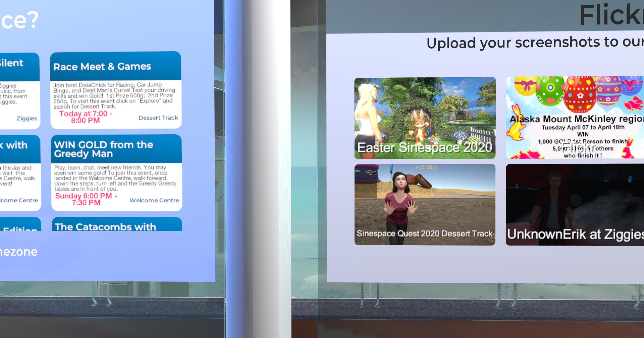Click the stopwatch icon beside the 00:00:00 timer
The height and width of the screenshot is (338, 644).
pos(417,167)
